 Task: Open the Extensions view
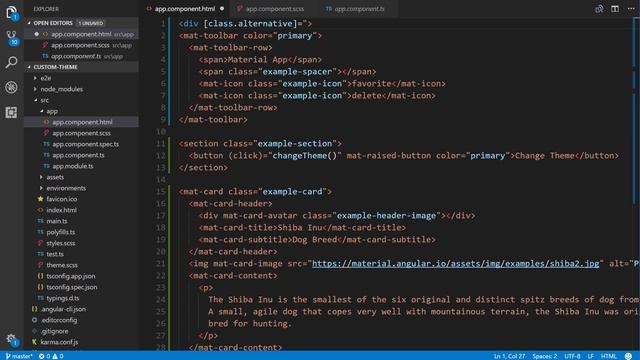(11, 112)
